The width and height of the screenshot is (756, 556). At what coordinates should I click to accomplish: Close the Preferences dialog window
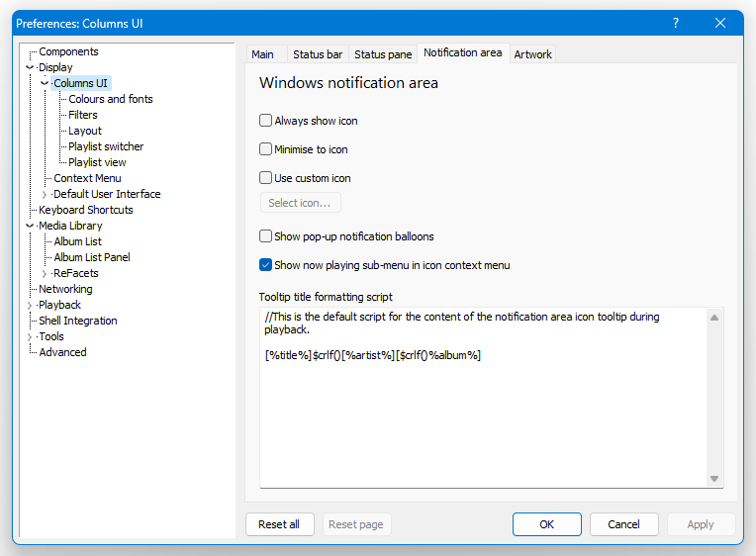coord(719,23)
